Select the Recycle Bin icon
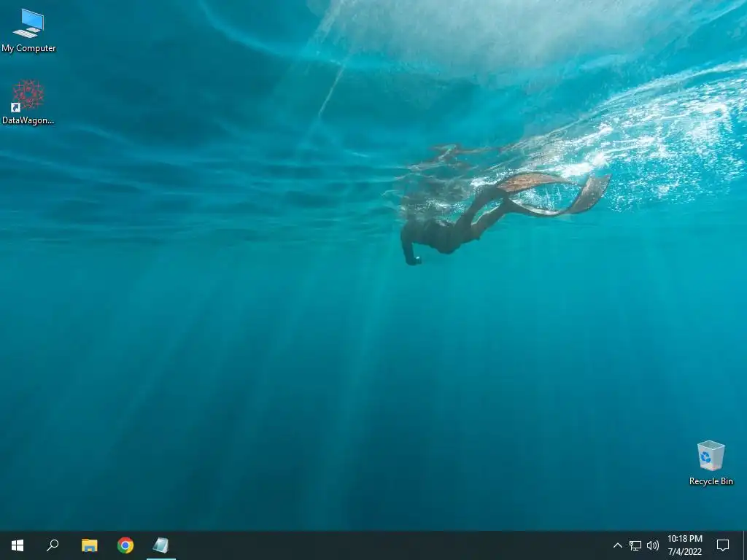This screenshot has width=747, height=560. 711,463
